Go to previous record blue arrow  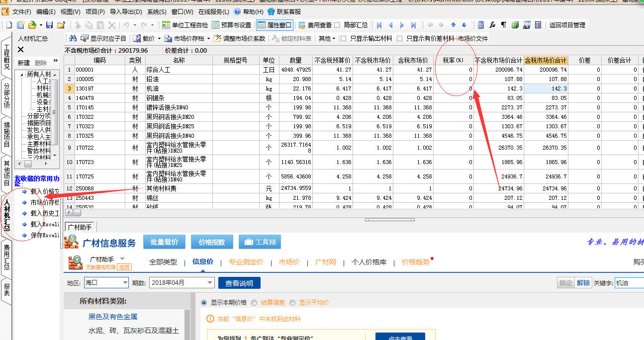391,25
